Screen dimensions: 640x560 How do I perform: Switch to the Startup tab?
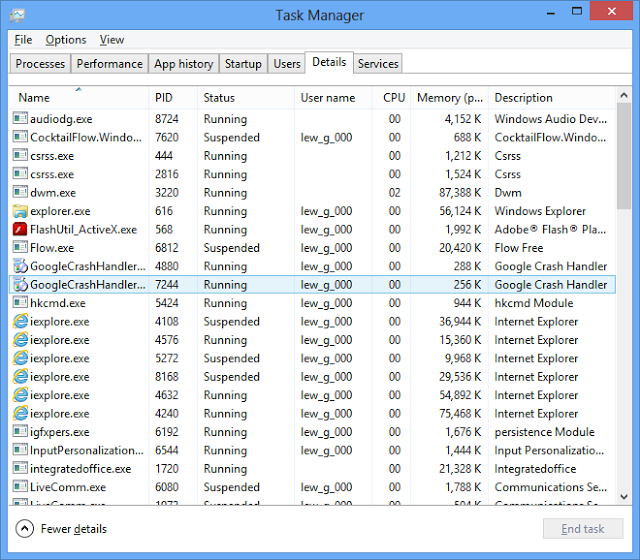(243, 64)
